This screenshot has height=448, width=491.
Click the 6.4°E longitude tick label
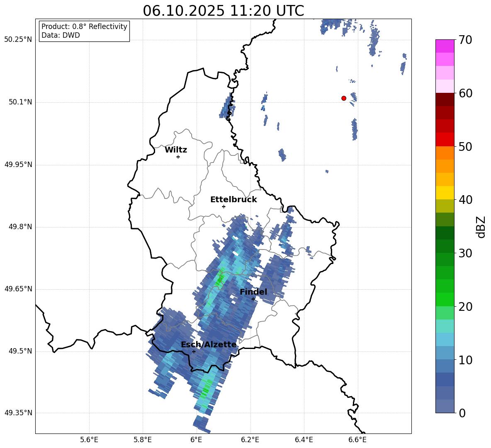coord(304,440)
